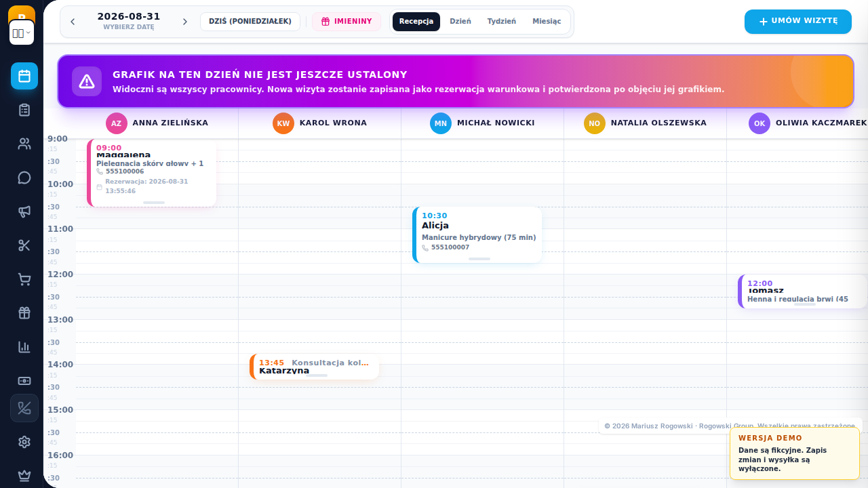Screen dimensions: 868x488
Task: Open Tomasz's 12:00 henna appointment
Action: 803,291
